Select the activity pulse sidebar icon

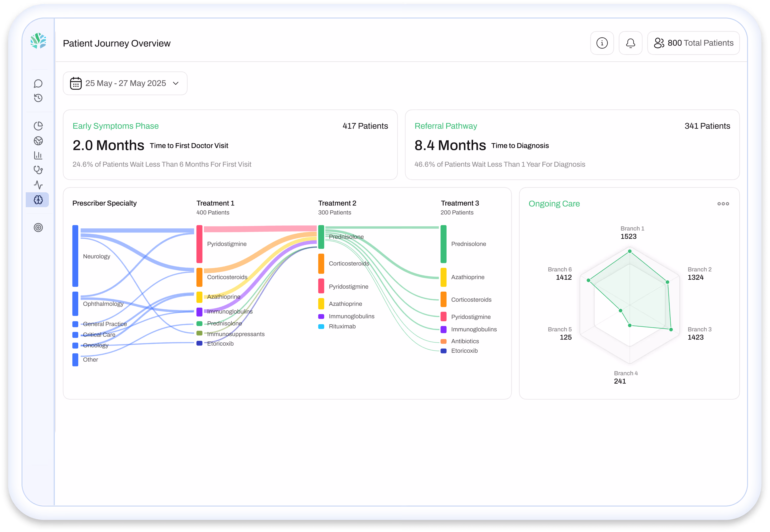pyautogui.click(x=38, y=185)
